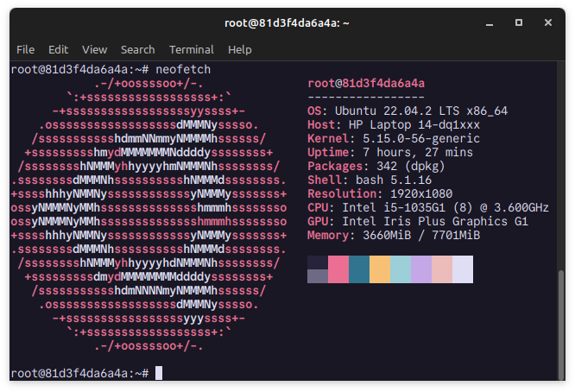The width and height of the screenshot is (575, 392).
Task: Click the lavender purple color block
Action: tap(421, 269)
